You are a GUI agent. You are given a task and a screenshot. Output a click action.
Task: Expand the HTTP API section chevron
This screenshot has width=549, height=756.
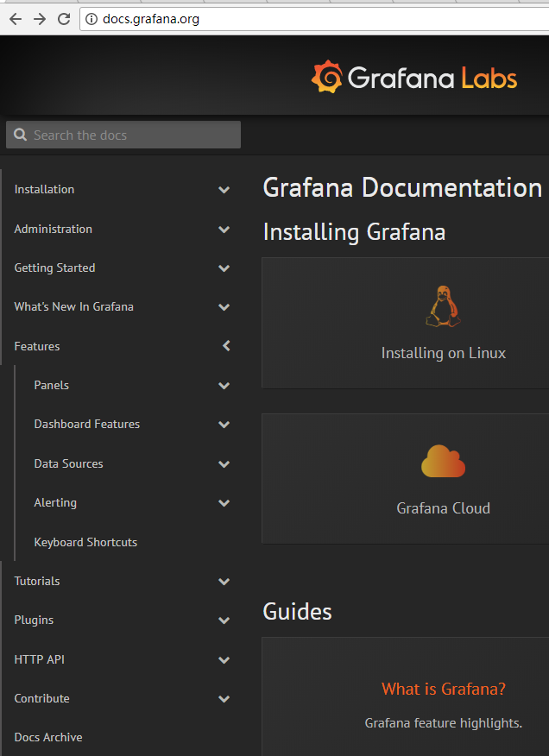tap(224, 660)
